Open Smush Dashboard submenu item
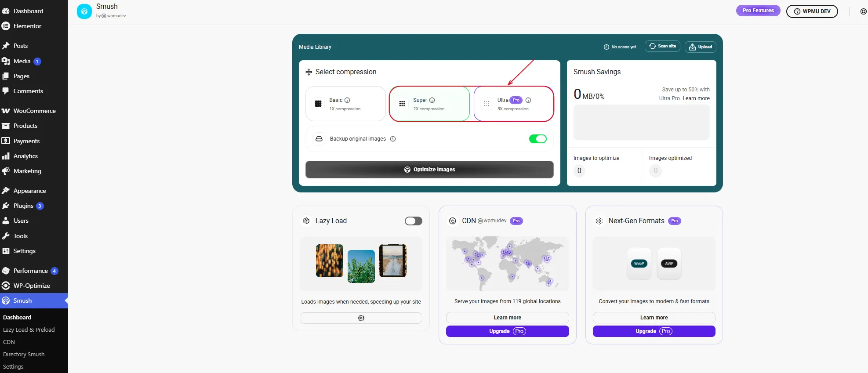Viewport: 868px width, 373px height. pos(17,317)
